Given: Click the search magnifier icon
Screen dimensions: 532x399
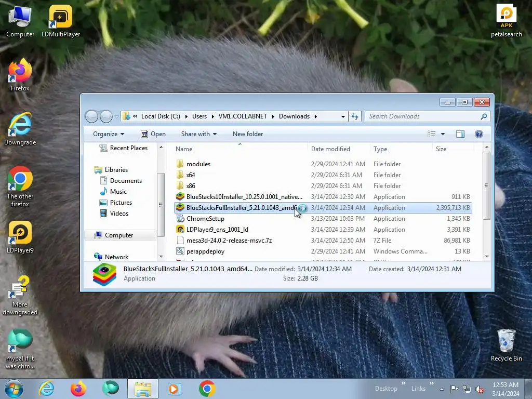Looking at the screenshot, I should click(484, 116).
